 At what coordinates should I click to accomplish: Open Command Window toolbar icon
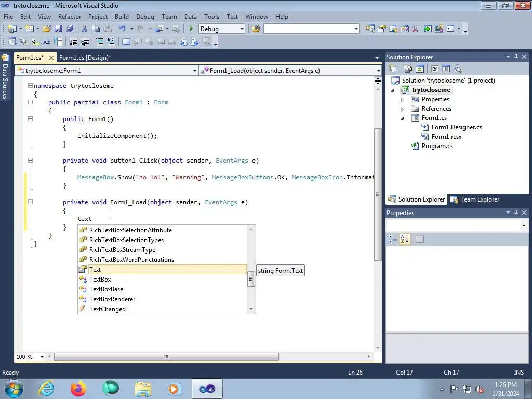click(x=450, y=29)
